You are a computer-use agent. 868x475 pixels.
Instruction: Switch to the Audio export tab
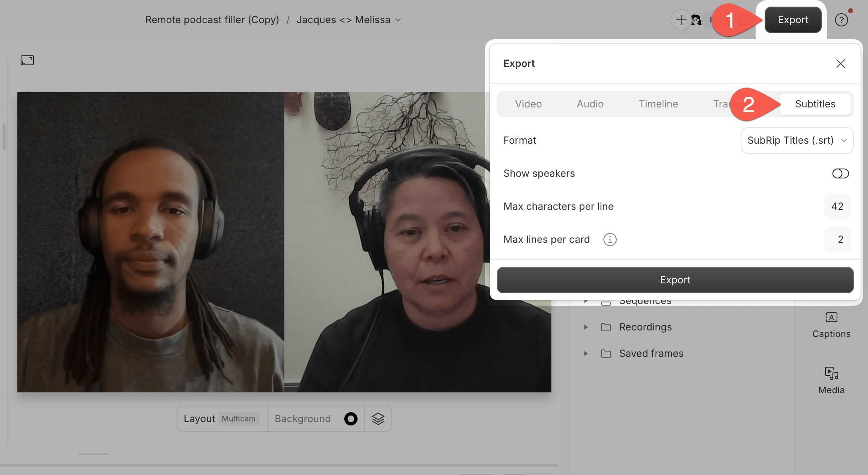click(x=590, y=104)
